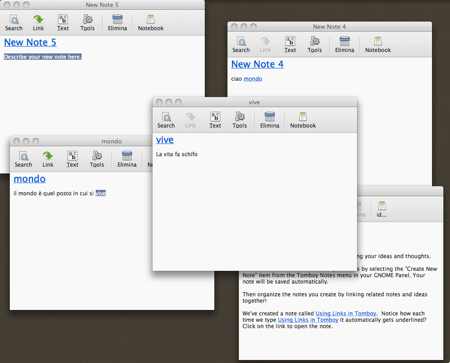The image size is (450, 363).
Task: Open Notebook in vive window
Action: (x=303, y=120)
